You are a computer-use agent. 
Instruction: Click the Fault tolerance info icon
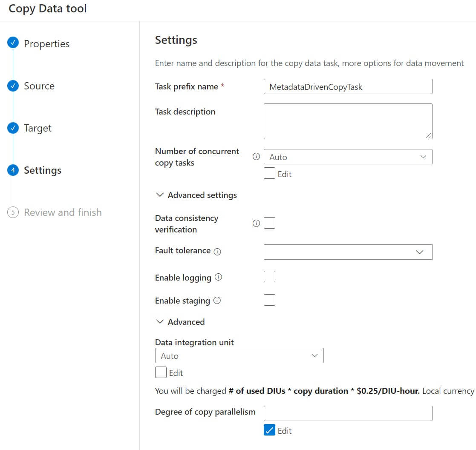pos(217,252)
